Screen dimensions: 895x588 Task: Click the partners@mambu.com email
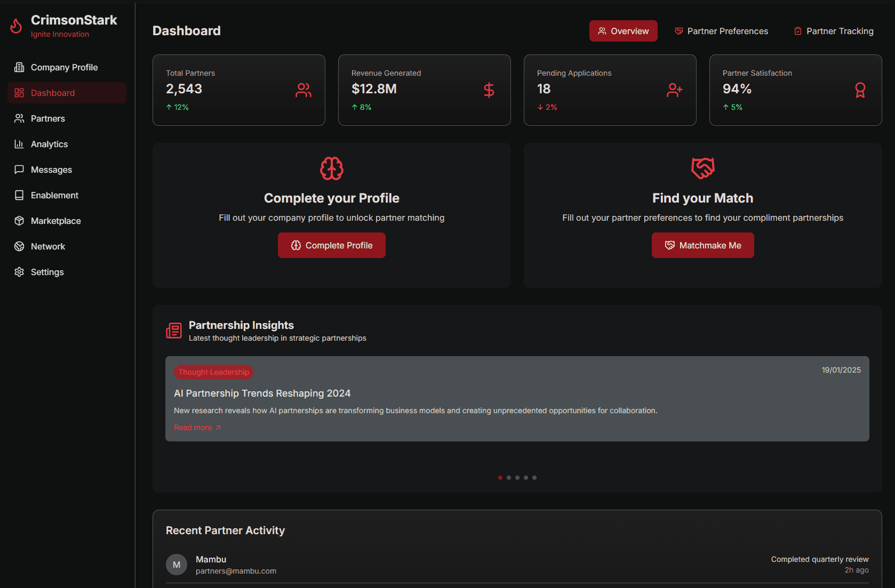(x=236, y=571)
